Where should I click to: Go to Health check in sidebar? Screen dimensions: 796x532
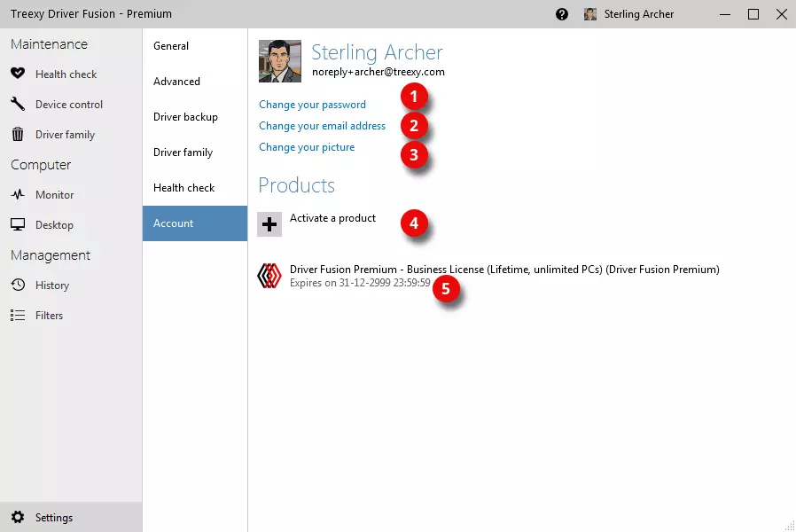71,74
